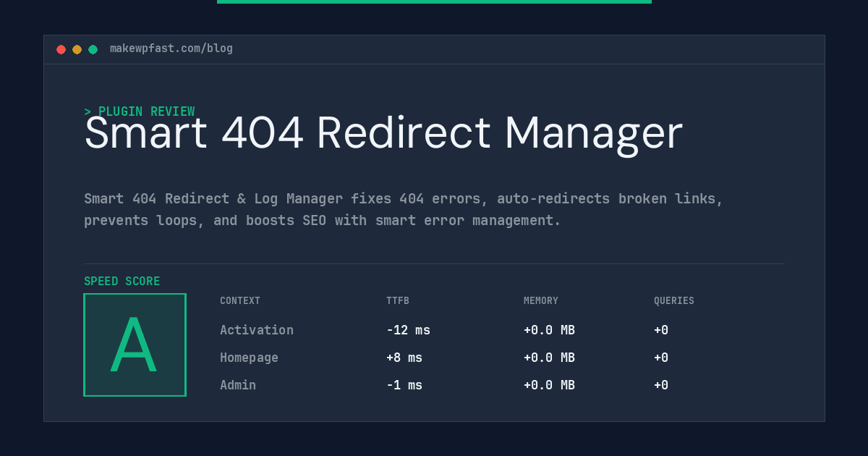
Task: Click the red window dot
Action: point(61,49)
